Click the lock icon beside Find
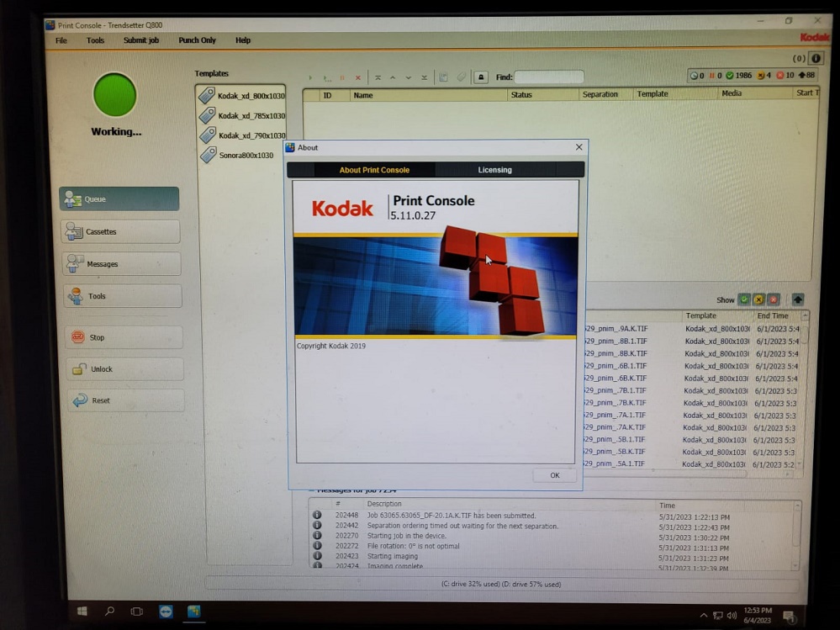Viewport: 840px width, 630px height. click(x=481, y=77)
